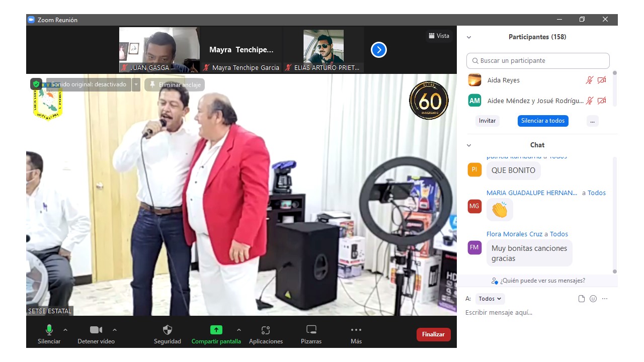Image resolution: width=644 pixels, height=362 pixels.
Task: Open ¿Quién puede ver sus mensajes? link
Action: point(538,281)
